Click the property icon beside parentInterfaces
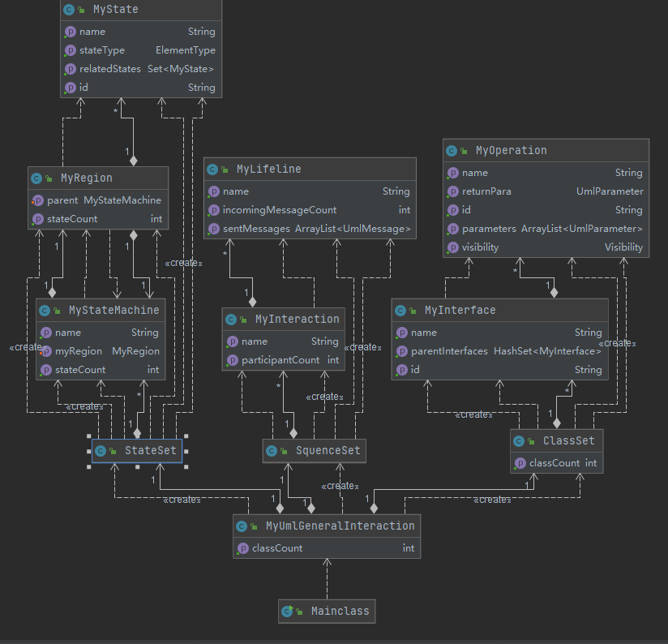The image size is (668, 644). (x=402, y=351)
